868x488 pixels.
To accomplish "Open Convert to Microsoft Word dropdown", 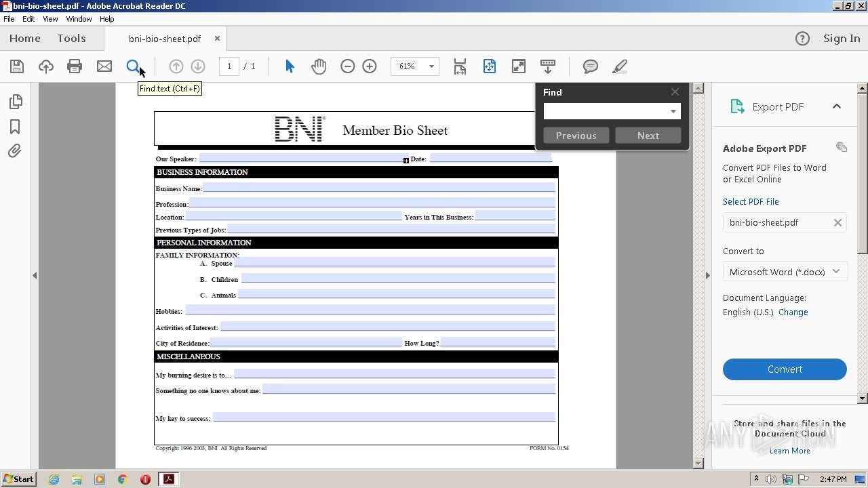I will (x=785, y=272).
